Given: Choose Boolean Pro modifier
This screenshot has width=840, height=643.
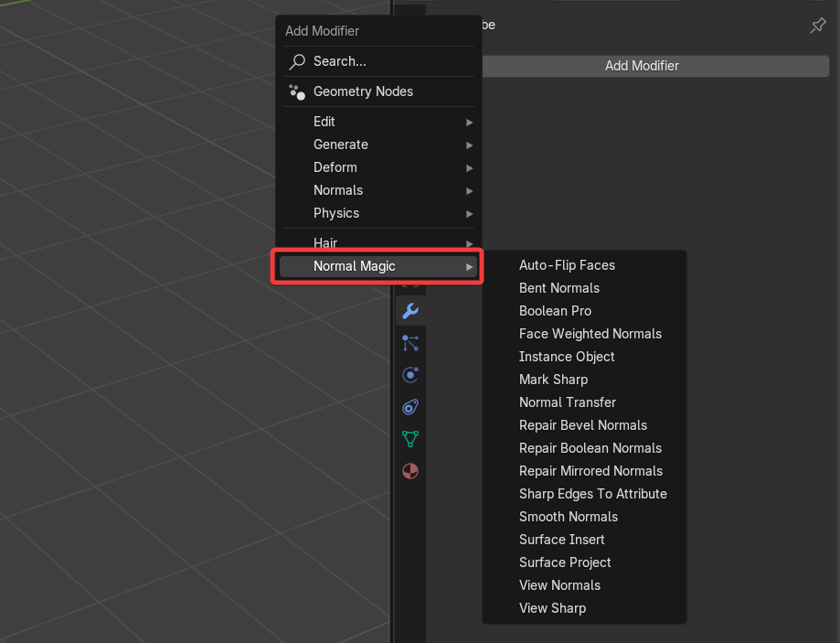Looking at the screenshot, I should [555, 311].
